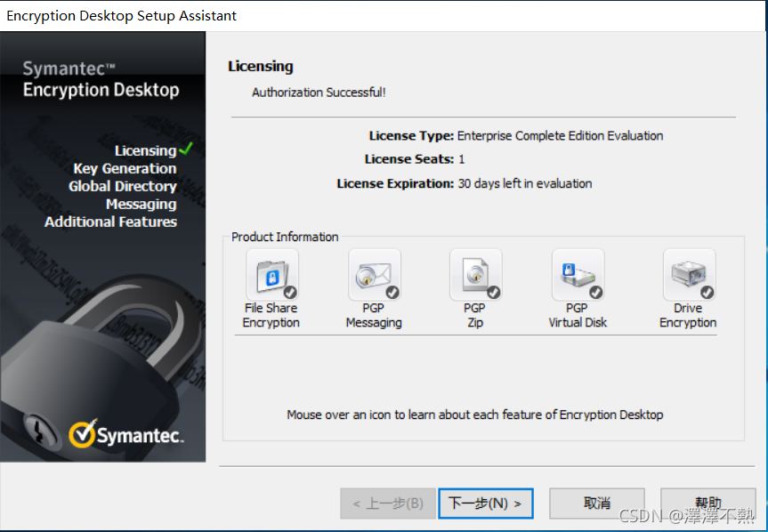Click the PGP Virtual Disk icon

[578, 275]
